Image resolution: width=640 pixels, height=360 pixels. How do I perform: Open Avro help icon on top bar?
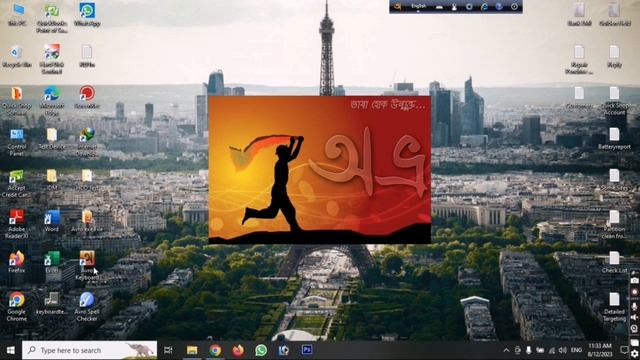coord(499,7)
